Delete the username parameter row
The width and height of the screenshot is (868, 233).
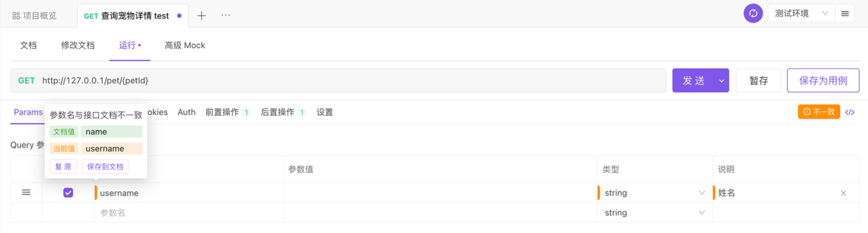(843, 193)
